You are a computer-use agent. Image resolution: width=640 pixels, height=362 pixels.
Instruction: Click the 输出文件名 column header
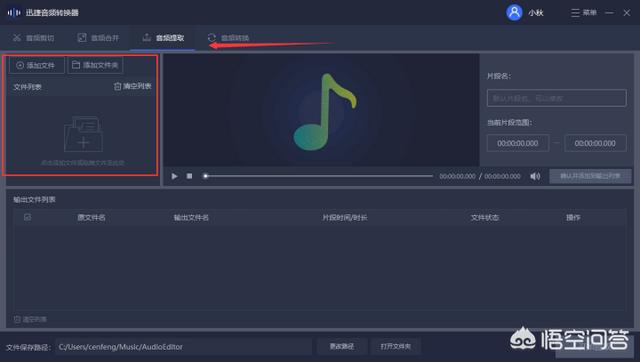(x=191, y=218)
